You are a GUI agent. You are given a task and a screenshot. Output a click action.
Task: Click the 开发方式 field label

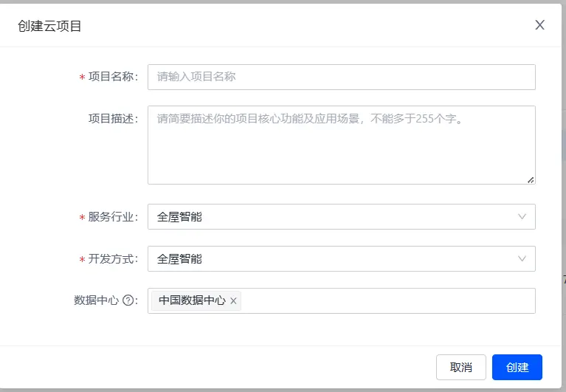point(110,259)
